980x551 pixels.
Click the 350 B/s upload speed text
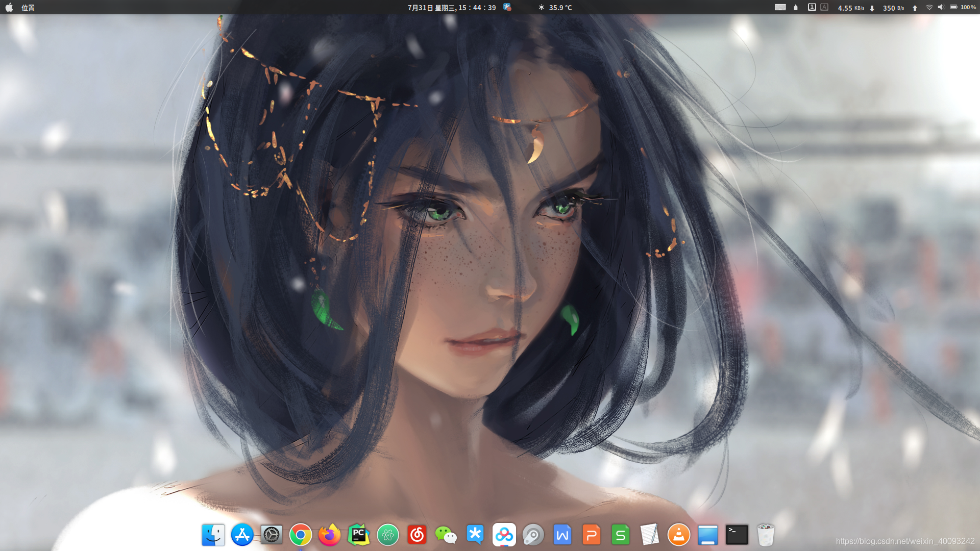[893, 8]
